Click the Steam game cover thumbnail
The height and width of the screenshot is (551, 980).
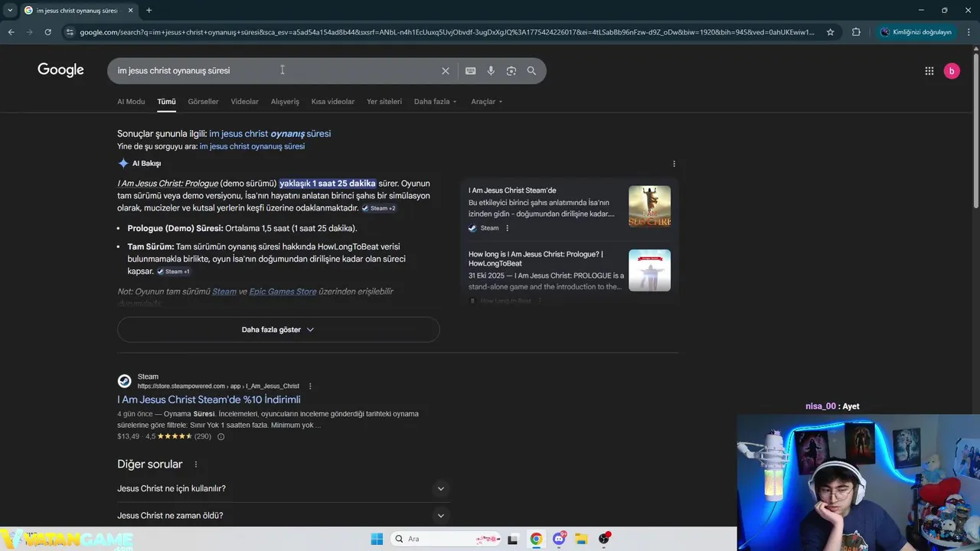[x=649, y=207]
